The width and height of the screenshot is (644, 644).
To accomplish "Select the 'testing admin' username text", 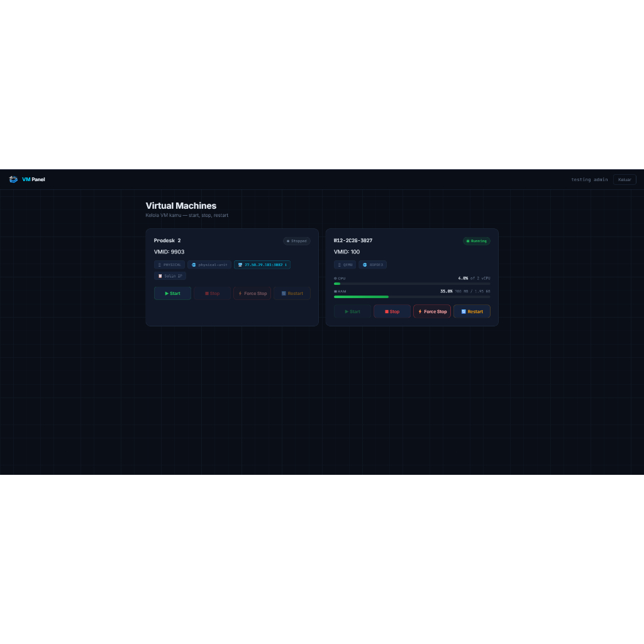I will pos(589,179).
